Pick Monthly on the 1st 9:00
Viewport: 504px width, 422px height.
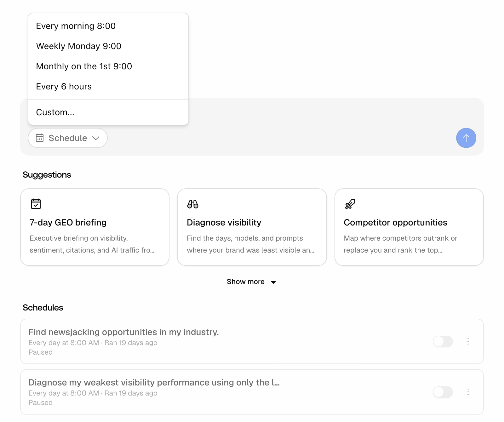(x=108, y=66)
